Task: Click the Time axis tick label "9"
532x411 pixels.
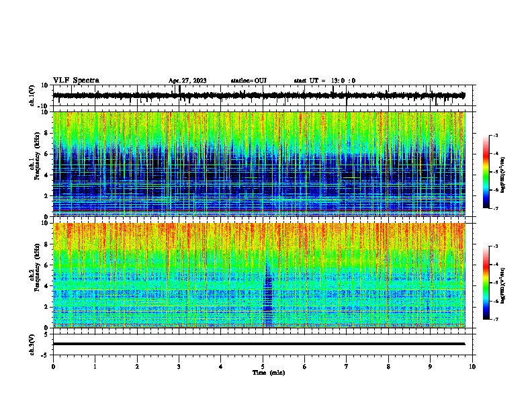Action: click(x=430, y=367)
